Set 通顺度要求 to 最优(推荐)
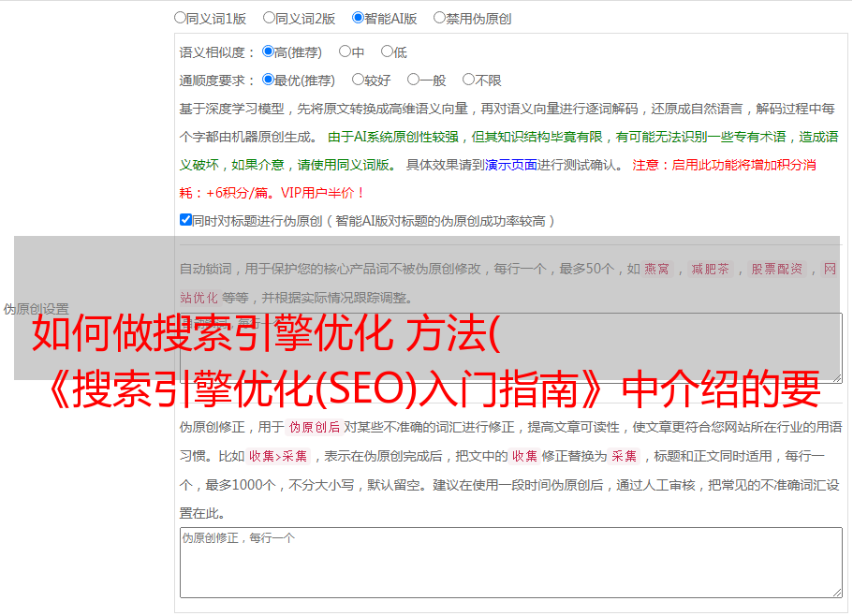853x616 pixels. coord(268,80)
